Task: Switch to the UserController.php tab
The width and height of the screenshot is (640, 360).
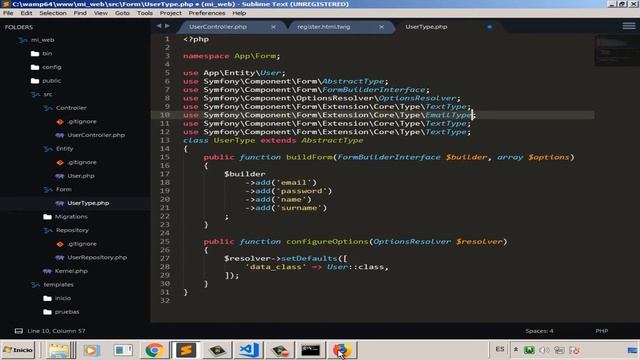Action: pyautogui.click(x=218, y=27)
